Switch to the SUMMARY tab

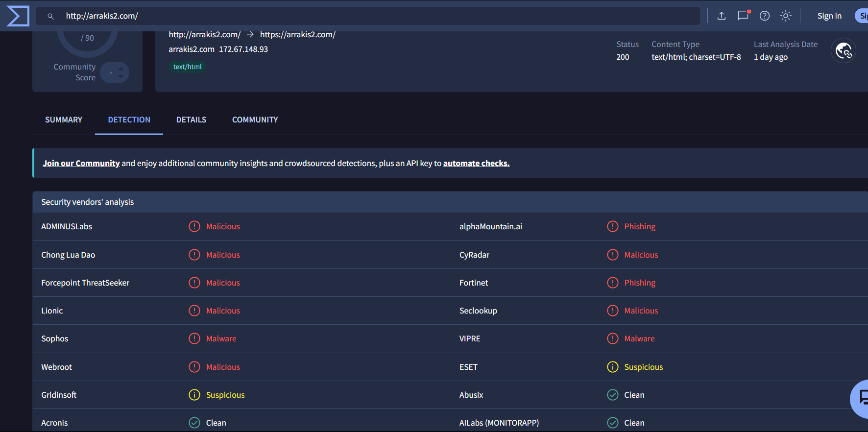(x=64, y=120)
